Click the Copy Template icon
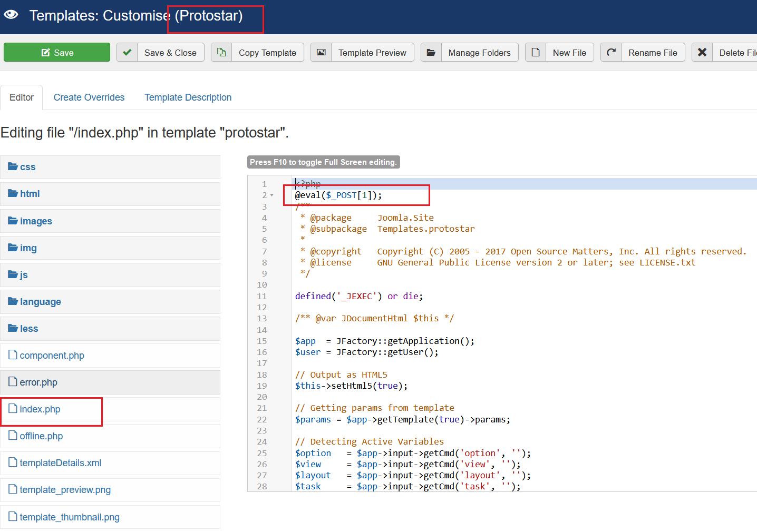 point(221,53)
